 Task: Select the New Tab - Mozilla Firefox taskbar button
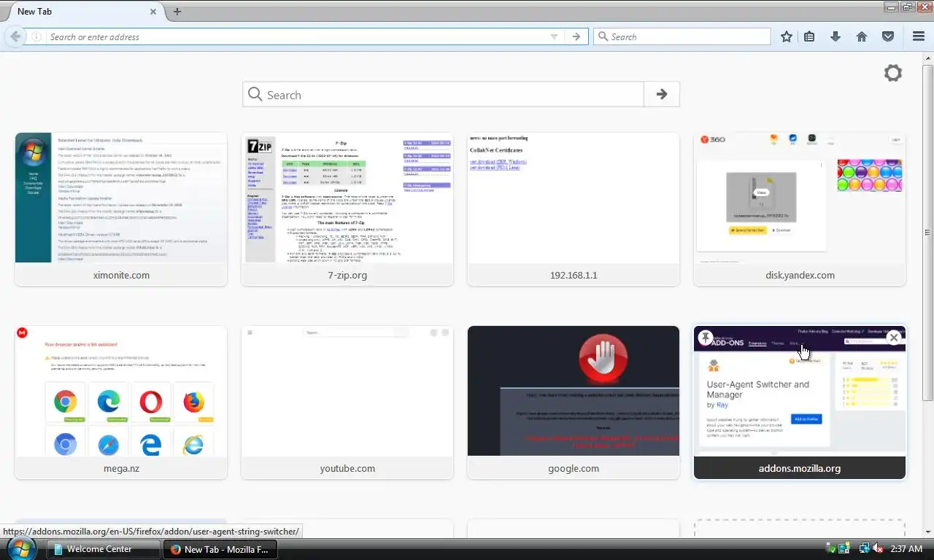click(220, 549)
